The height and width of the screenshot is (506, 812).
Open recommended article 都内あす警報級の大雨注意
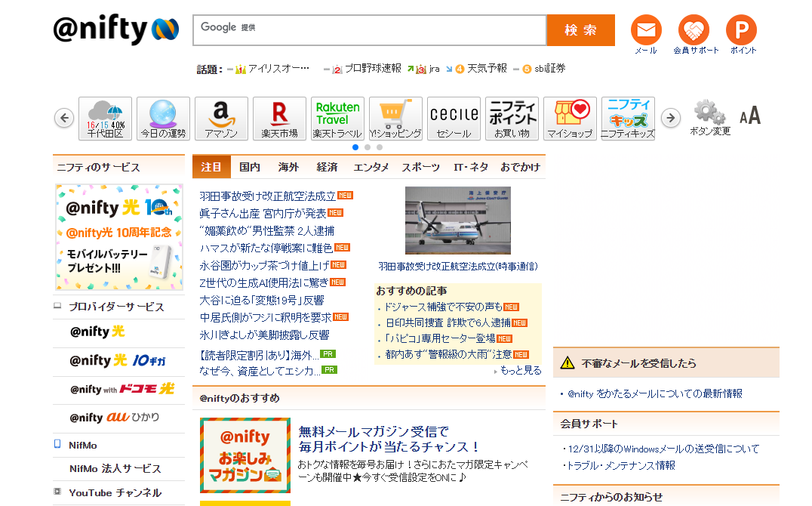pos(448,354)
